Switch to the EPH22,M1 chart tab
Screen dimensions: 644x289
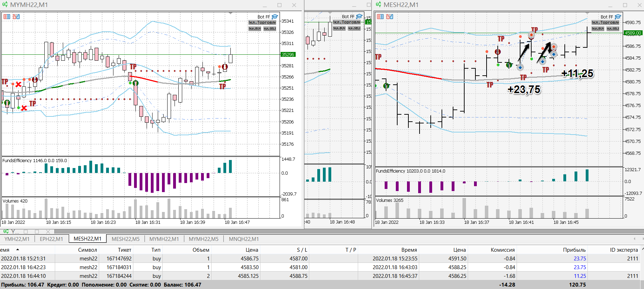[51, 239]
